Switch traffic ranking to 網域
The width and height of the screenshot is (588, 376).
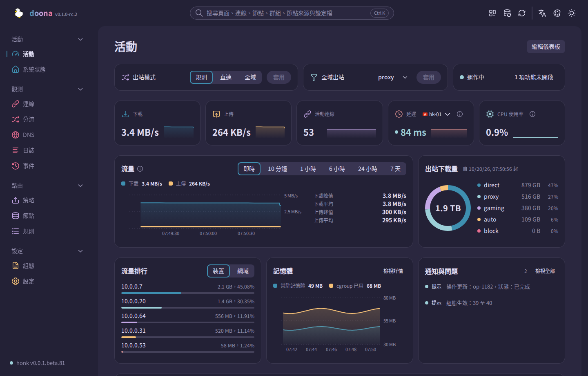point(243,271)
